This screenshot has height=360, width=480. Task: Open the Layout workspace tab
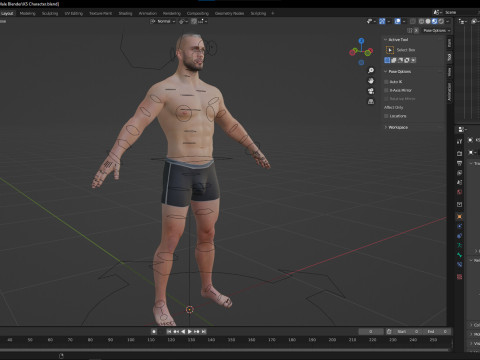tap(7, 13)
